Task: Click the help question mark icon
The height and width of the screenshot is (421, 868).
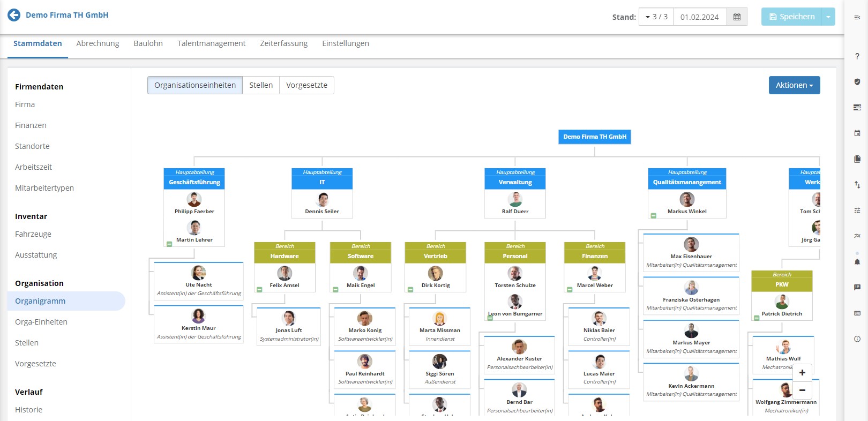Action: tap(857, 56)
